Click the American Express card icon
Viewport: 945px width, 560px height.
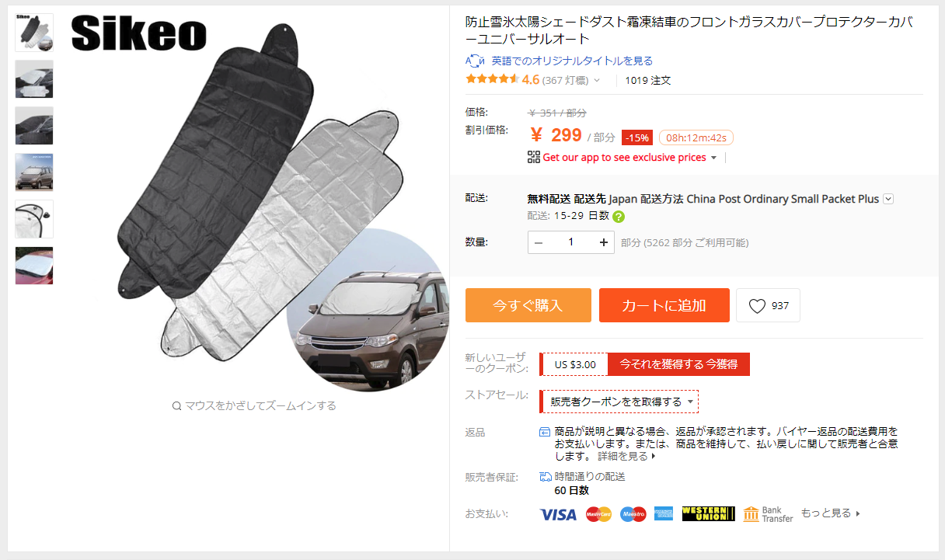pyautogui.click(x=664, y=514)
